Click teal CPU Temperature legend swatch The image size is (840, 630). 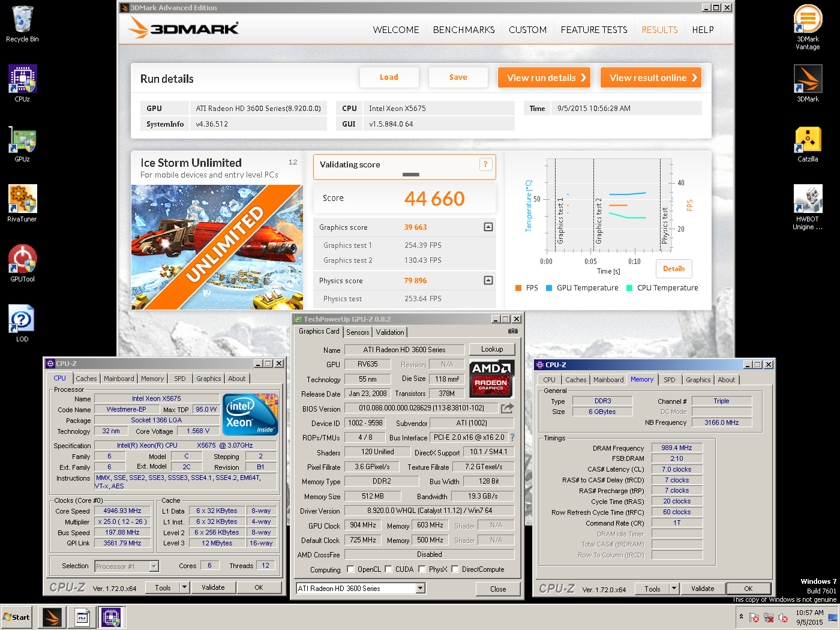coord(629,288)
